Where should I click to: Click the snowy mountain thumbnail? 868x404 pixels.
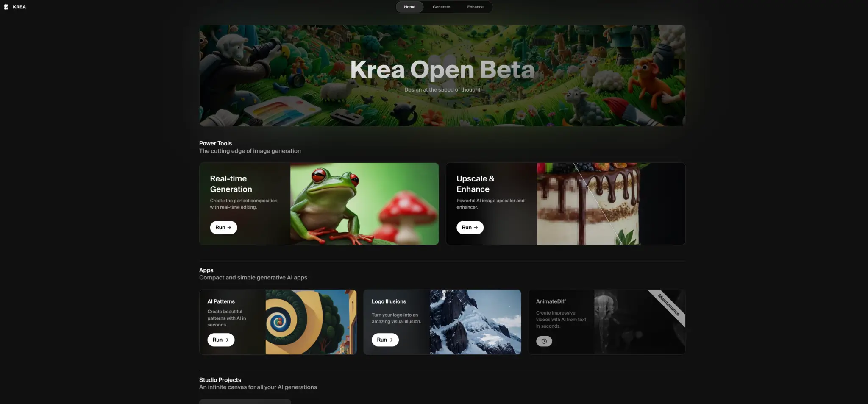pos(475,322)
